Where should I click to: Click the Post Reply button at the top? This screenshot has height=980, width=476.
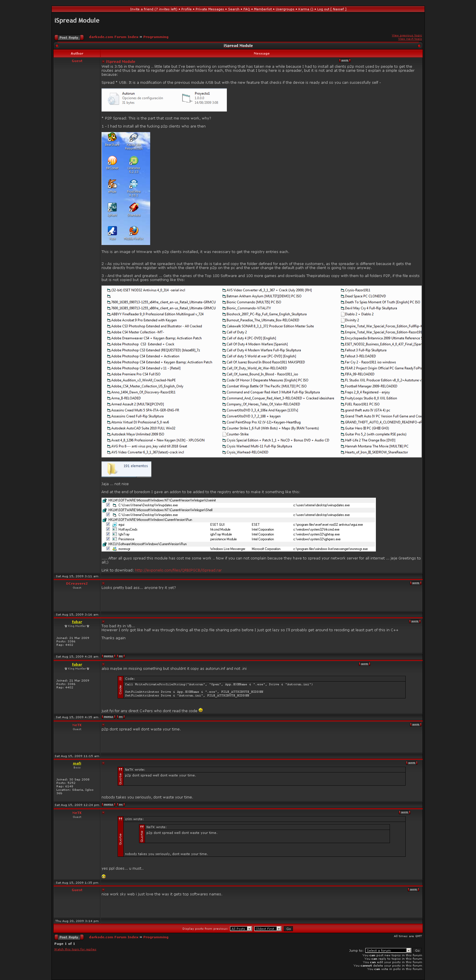coord(69,37)
